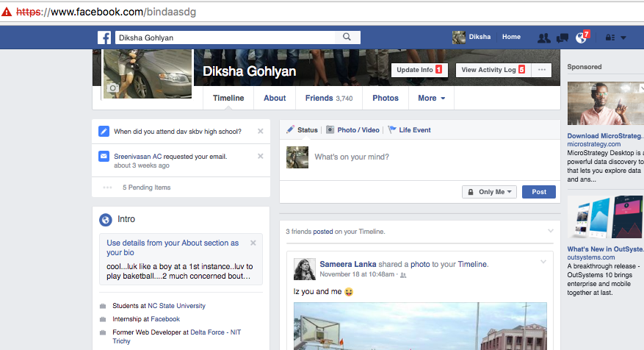This screenshot has height=350, width=644.
Task: Open the messages icon
Action: (562, 37)
